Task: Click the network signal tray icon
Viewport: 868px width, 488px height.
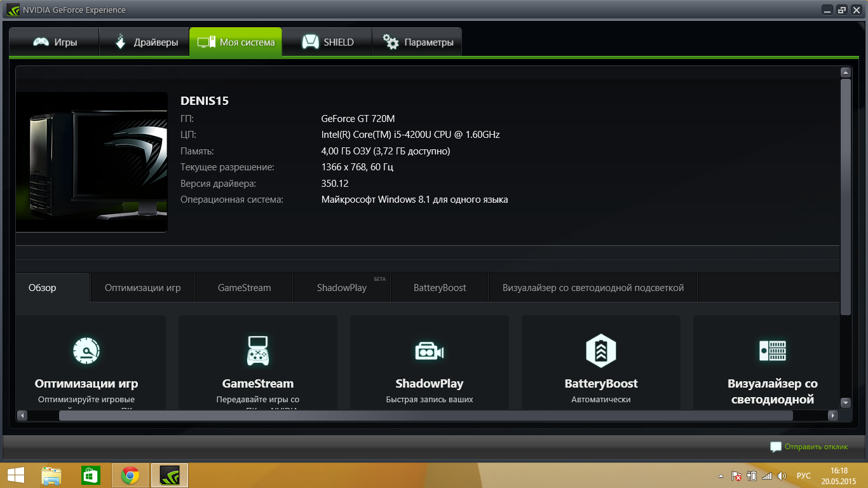Action: point(767,476)
